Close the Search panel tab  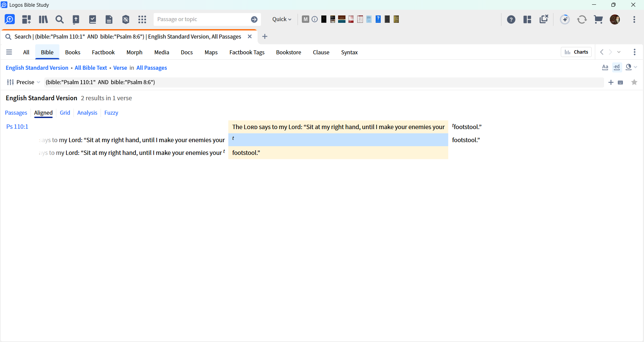click(250, 37)
